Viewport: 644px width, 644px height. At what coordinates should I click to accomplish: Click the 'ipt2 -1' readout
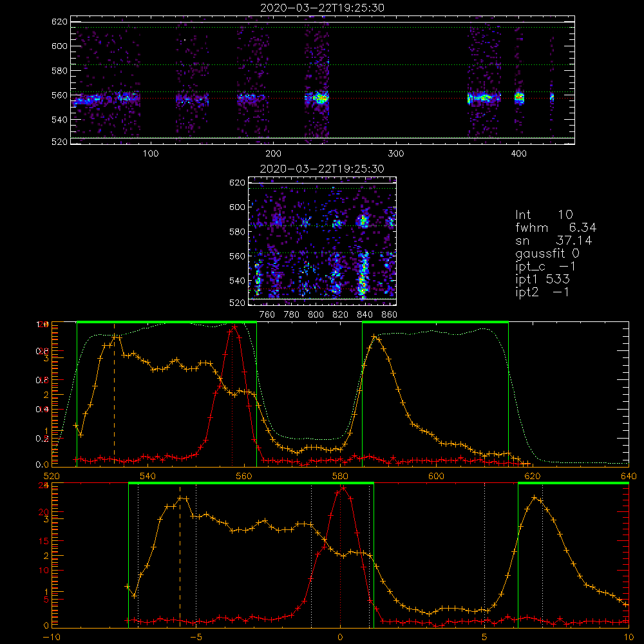coord(542,292)
